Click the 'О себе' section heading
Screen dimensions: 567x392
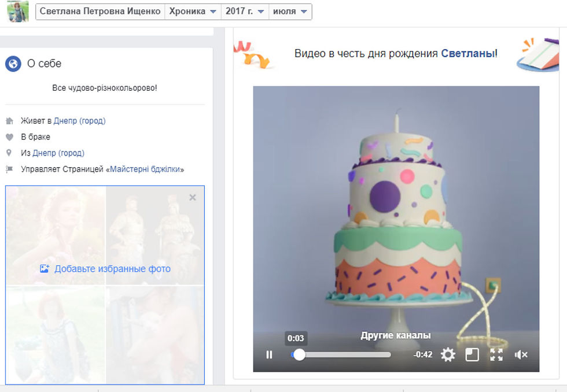(x=44, y=64)
